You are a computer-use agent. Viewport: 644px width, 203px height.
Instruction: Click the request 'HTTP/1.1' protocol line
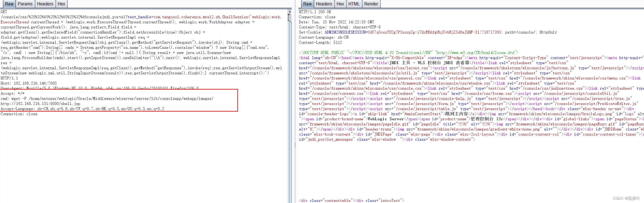click(9, 78)
